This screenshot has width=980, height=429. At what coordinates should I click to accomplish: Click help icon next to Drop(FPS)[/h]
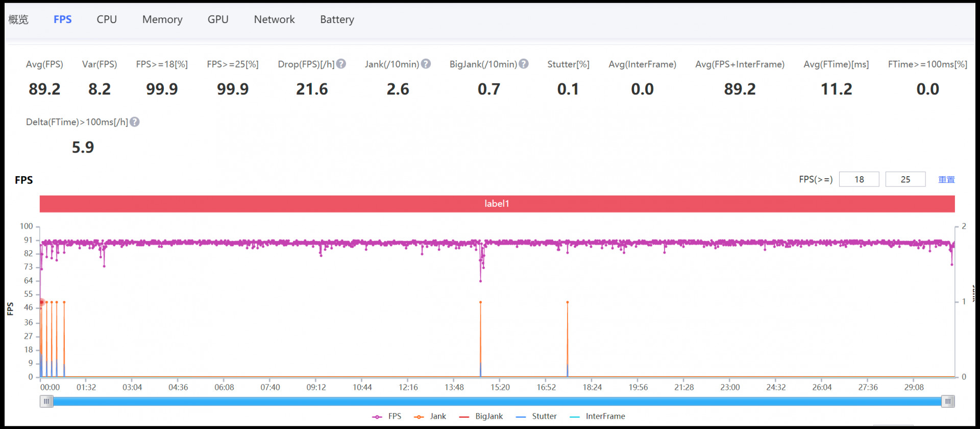click(x=341, y=64)
